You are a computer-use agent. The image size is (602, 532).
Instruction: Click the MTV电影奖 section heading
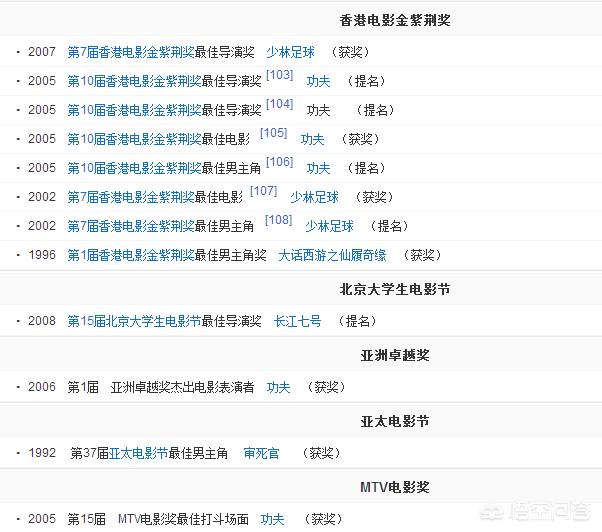pos(395,487)
